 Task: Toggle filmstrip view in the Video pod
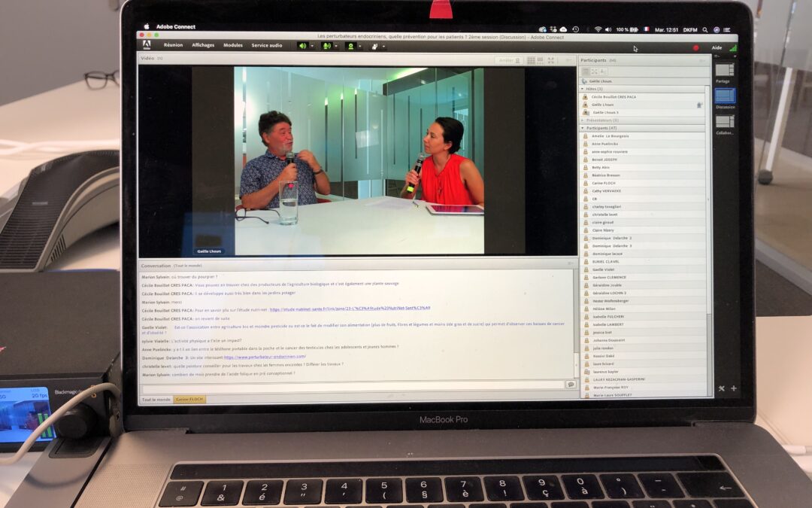coord(541,59)
